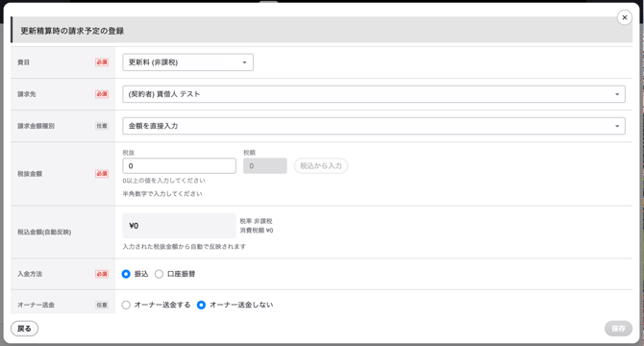Choose オーナー送金する option

coord(126,305)
